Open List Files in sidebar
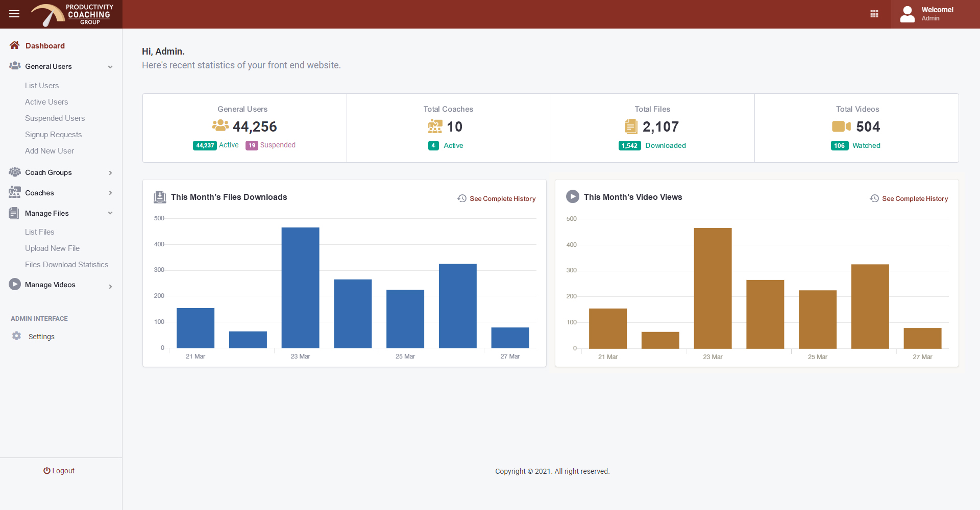Viewport: 980px width, 510px height. coord(40,232)
